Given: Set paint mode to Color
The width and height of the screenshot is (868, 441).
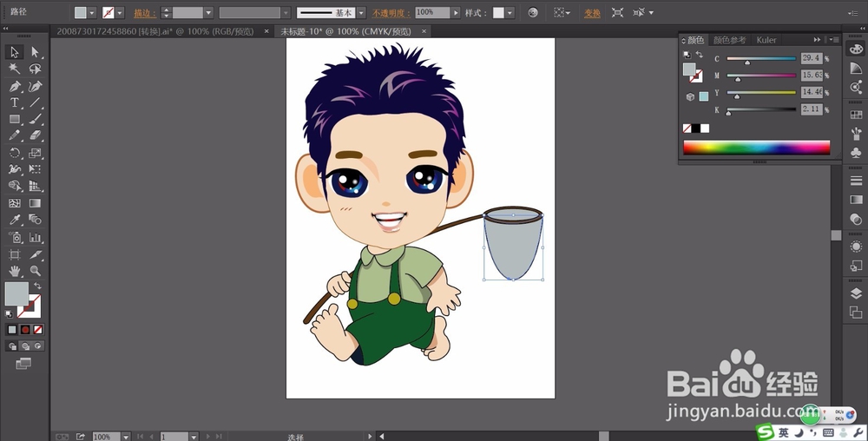Looking at the screenshot, I should coord(12,330).
